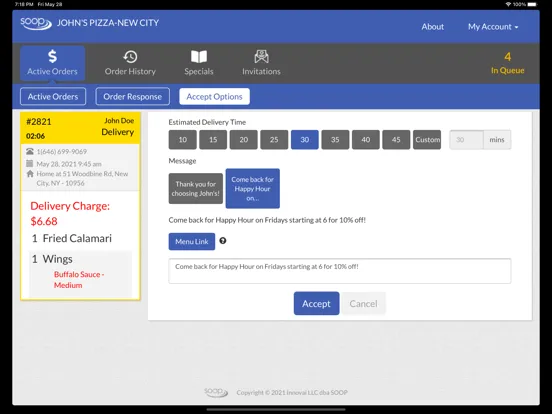Choose 45 minute delivery time
Screen dimensions: 552x414
tap(396, 140)
